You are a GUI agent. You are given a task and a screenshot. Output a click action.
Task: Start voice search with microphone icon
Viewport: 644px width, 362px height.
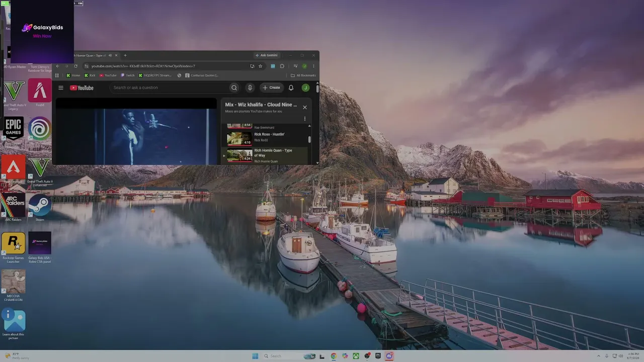coord(250,87)
